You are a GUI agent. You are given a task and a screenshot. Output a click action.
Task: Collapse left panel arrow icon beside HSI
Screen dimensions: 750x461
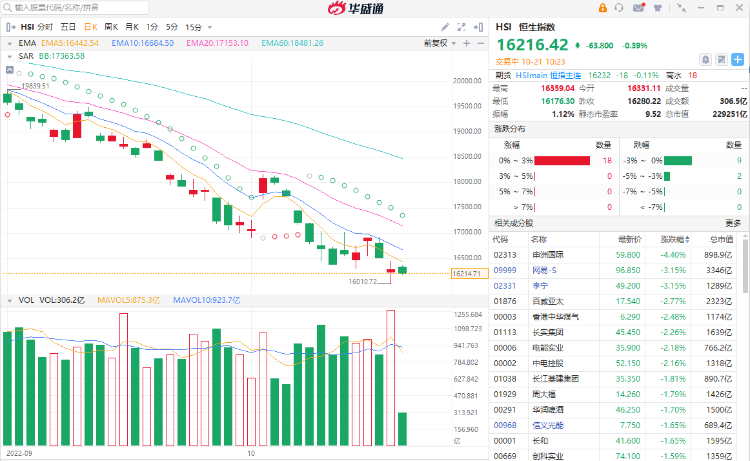click(x=11, y=27)
